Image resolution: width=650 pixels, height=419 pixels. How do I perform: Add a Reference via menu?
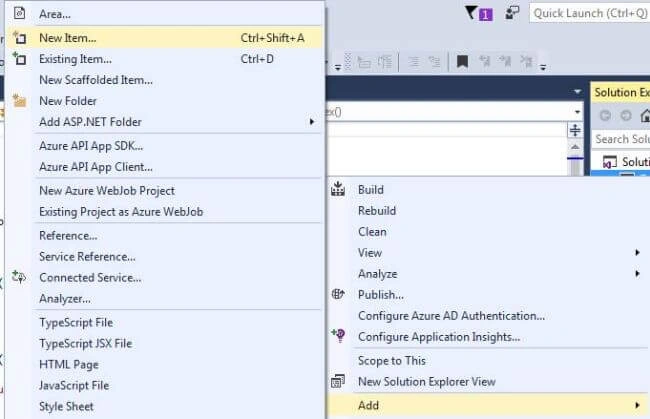[164, 236]
